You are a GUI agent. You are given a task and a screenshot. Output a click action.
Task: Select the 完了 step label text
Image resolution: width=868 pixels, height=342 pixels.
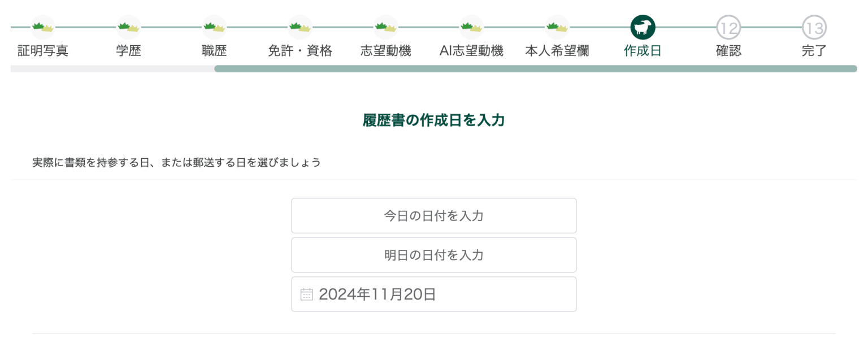pos(814,50)
